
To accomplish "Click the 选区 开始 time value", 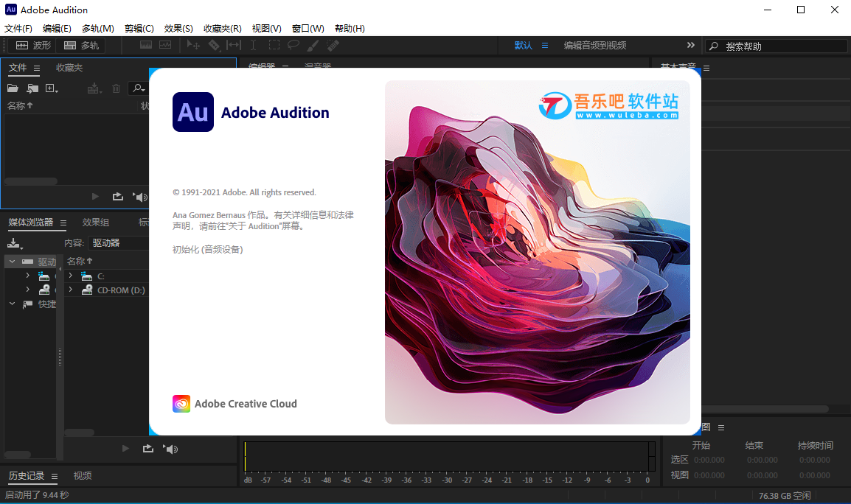I will pyautogui.click(x=709, y=460).
